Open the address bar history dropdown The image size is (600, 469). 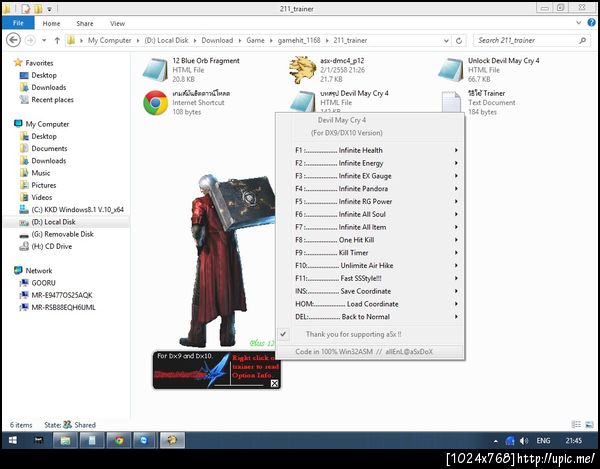(x=446, y=40)
